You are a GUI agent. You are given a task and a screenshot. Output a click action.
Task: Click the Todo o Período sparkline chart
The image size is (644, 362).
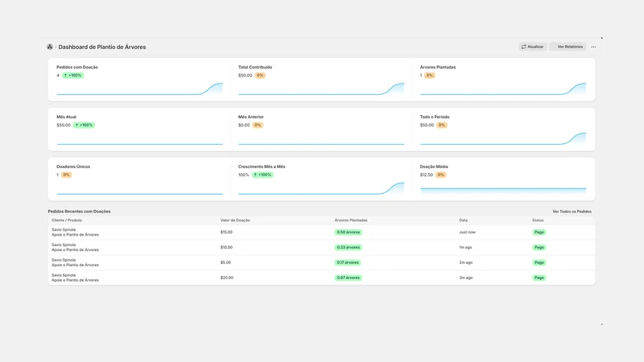pos(503,138)
